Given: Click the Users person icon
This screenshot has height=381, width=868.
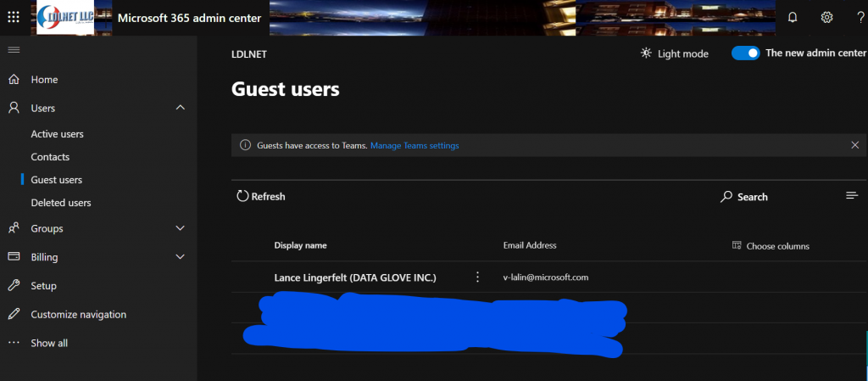Looking at the screenshot, I should point(14,108).
